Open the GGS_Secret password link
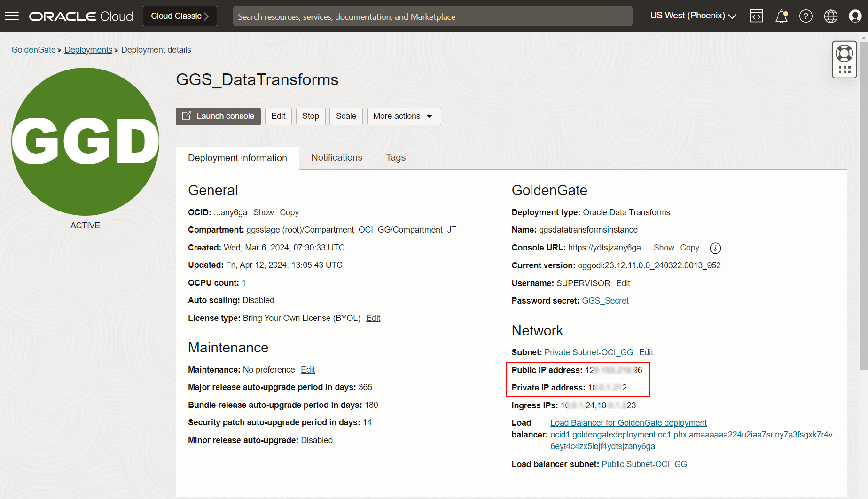868x499 pixels. (x=605, y=300)
